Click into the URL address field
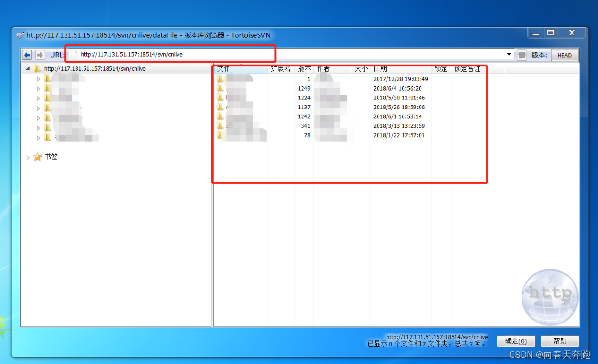 click(283, 55)
